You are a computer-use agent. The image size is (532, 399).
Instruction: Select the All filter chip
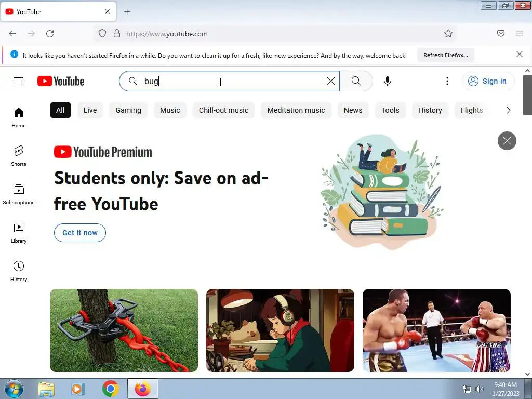tap(60, 110)
